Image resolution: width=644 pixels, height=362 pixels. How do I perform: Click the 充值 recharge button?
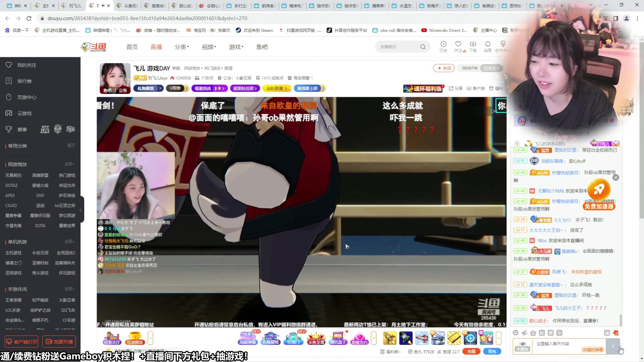tap(471, 352)
